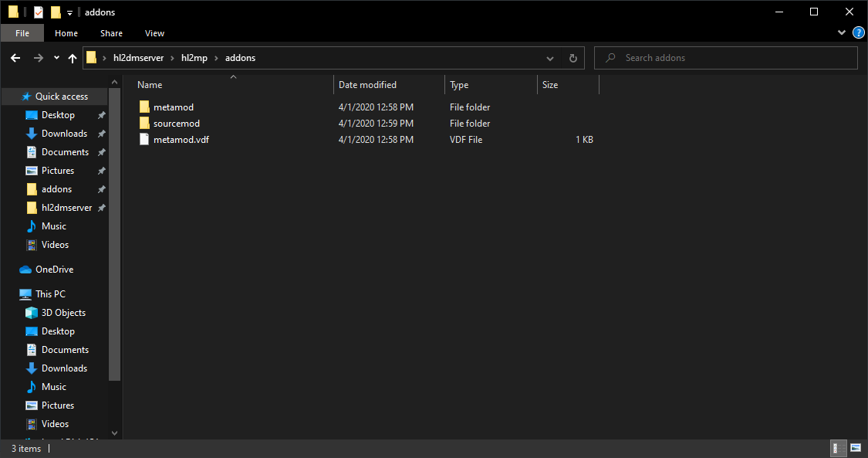Click the navigation pane vertical scrollbar
Viewport: 868px width, 458px height.
pyautogui.click(x=116, y=232)
